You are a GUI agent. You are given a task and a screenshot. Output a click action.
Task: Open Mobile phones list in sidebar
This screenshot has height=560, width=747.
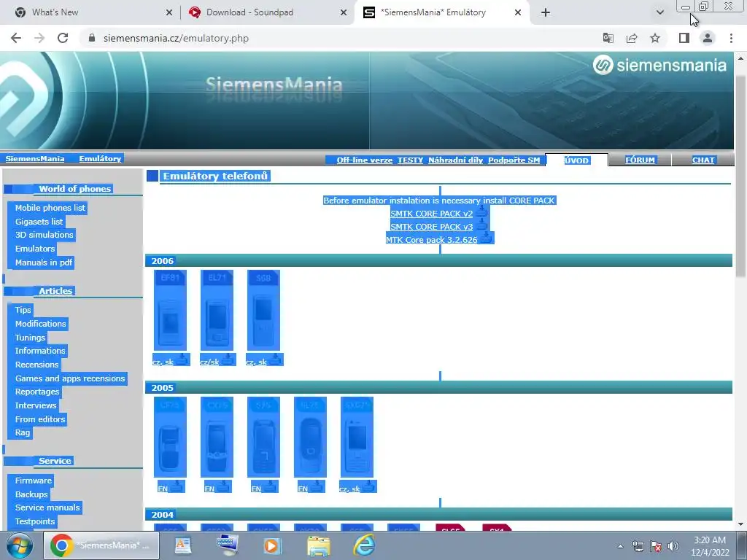[50, 208]
